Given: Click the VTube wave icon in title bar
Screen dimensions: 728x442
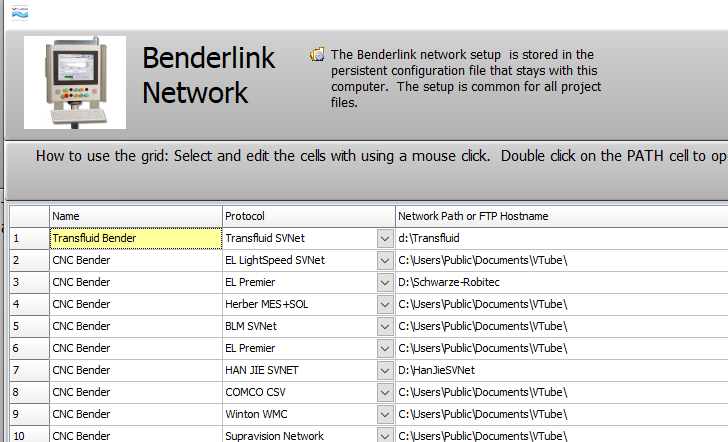Looking at the screenshot, I should [20, 13].
